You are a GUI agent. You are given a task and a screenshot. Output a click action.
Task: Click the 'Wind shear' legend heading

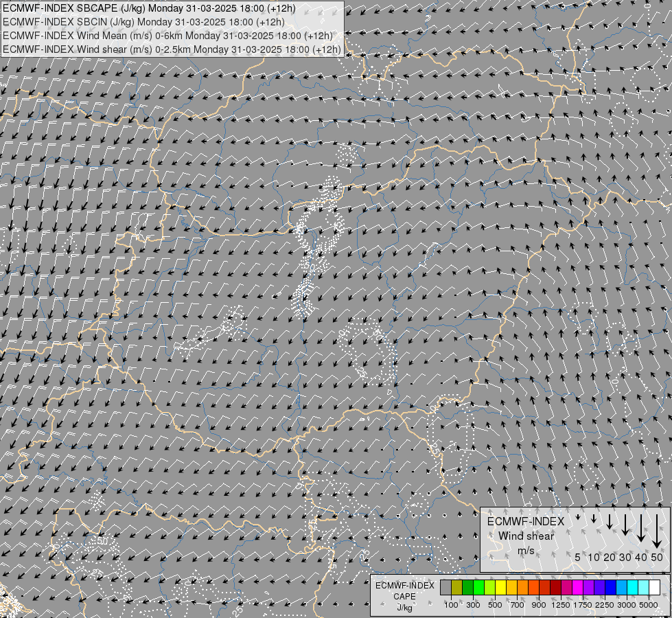coord(526,536)
